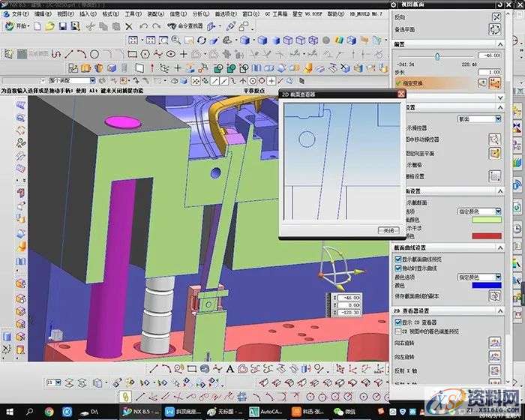Click the Close (关闭) button in 2D viewer
This screenshot has width=525, height=420.
[x=388, y=231]
